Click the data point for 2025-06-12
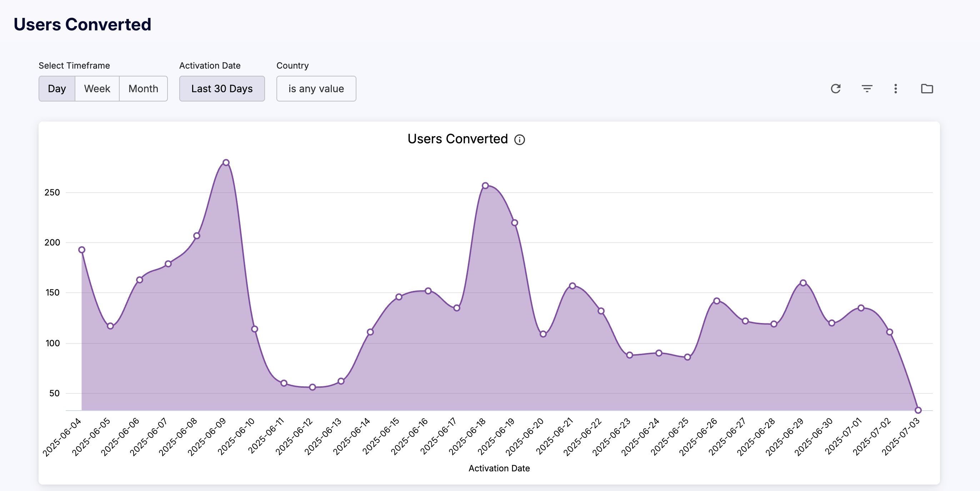This screenshot has width=980, height=491. [312, 387]
